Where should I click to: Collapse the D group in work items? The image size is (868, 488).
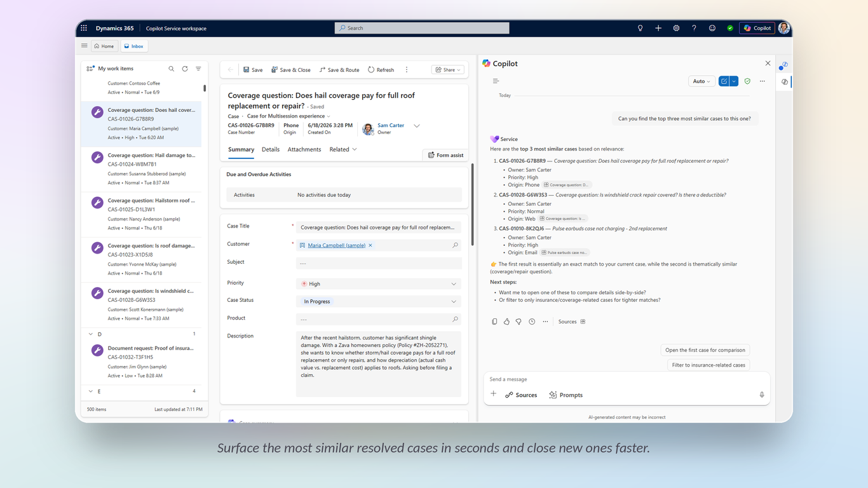click(91, 334)
